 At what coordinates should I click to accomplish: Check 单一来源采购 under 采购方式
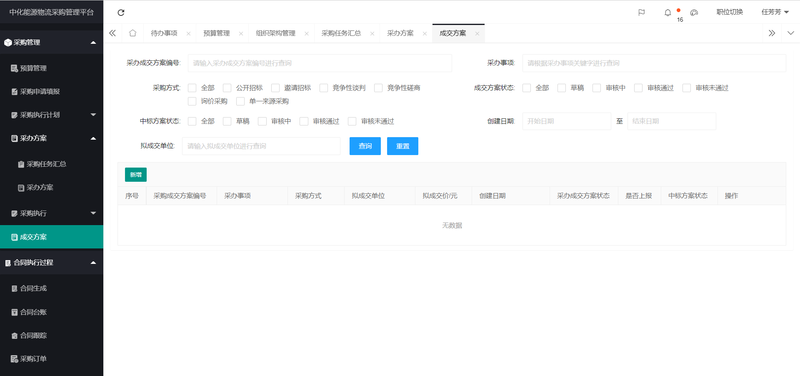point(240,101)
